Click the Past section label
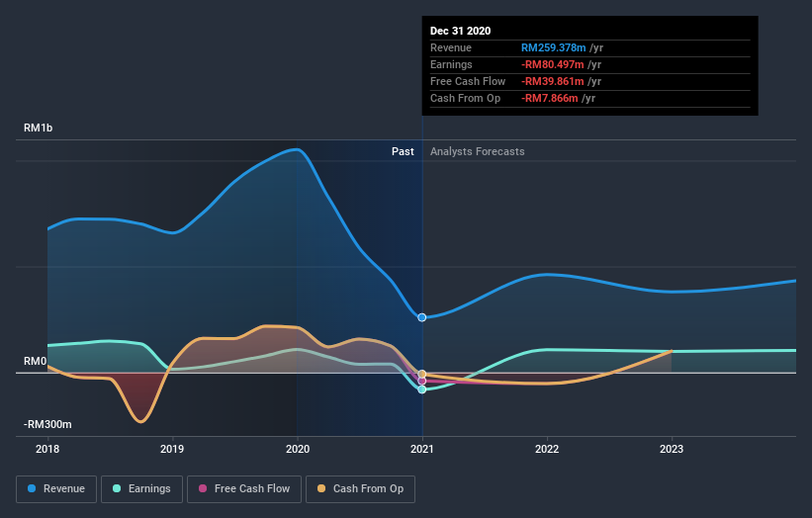Screen dimensions: 812x518 [x=403, y=151]
